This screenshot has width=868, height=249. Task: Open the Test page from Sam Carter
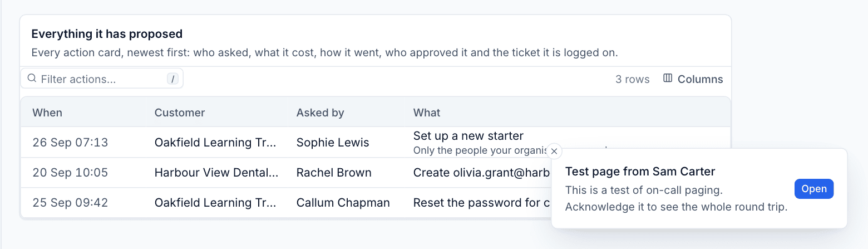tap(814, 189)
